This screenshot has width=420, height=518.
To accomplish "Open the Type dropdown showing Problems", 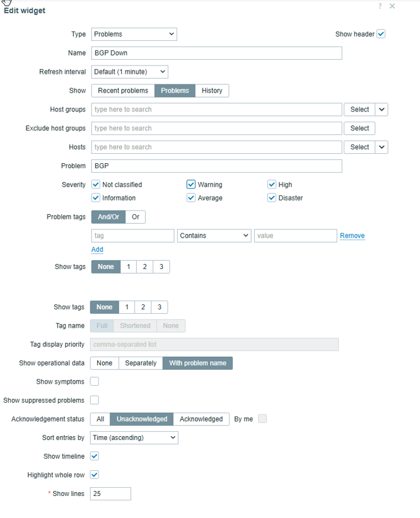I will click(134, 35).
